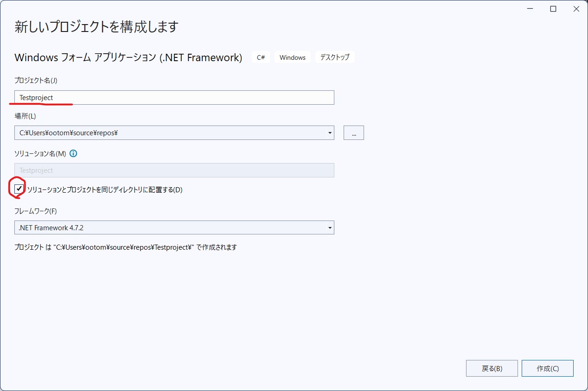Viewport: 588px width, 391px height.
Task: Click the greyed-out ソリューション名 field
Action: coord(174,170)
